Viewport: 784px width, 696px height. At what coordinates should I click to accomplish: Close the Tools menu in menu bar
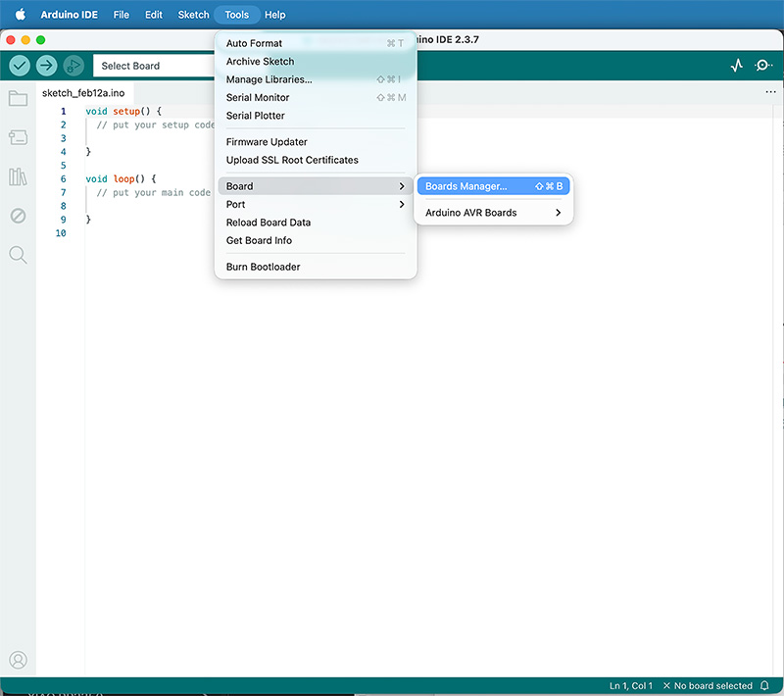coord(236,15)
